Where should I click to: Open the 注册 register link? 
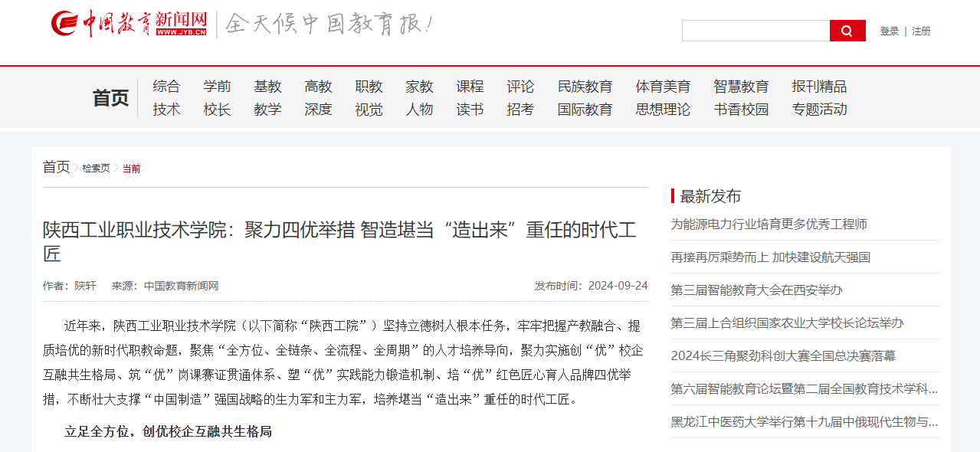pos(921,31)
